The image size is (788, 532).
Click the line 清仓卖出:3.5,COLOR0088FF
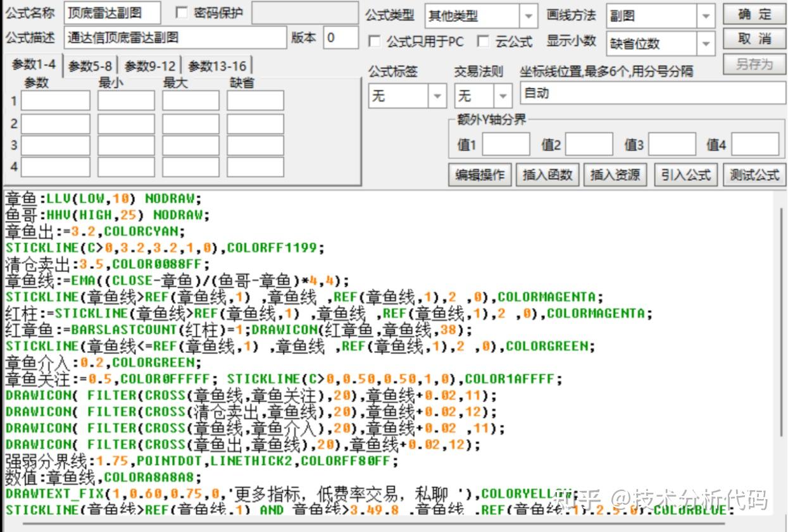click(x=107, y=264)
